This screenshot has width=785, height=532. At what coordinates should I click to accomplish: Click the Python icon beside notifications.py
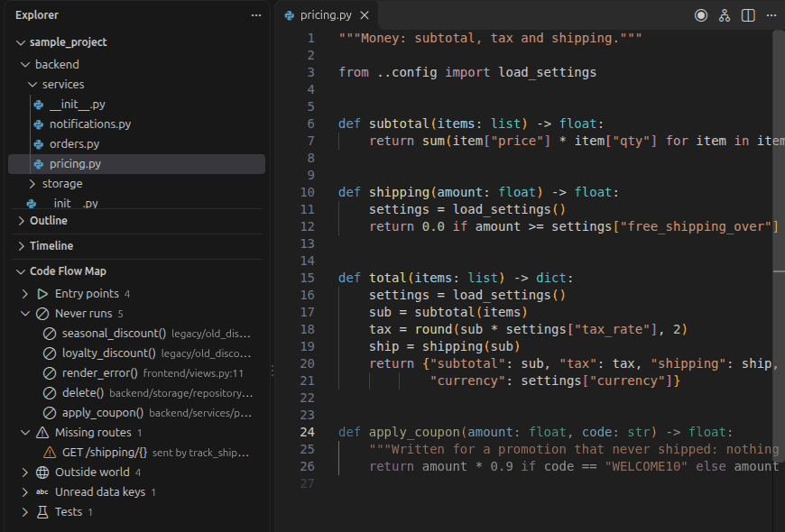pos(39,124)
